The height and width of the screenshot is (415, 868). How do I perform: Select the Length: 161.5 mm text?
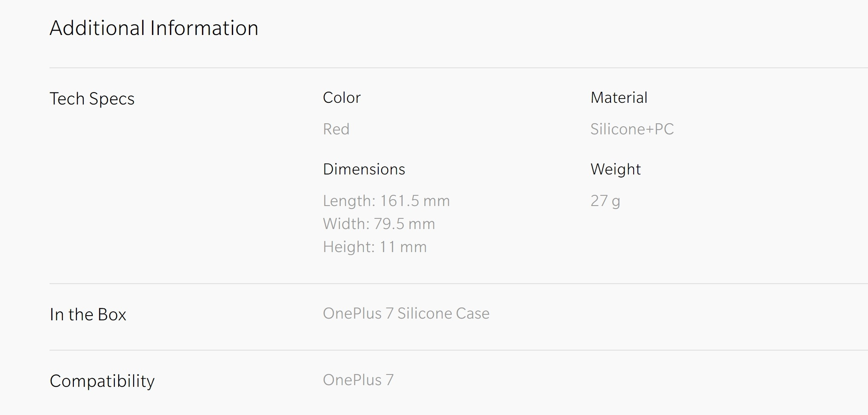[x=386, y=201]
